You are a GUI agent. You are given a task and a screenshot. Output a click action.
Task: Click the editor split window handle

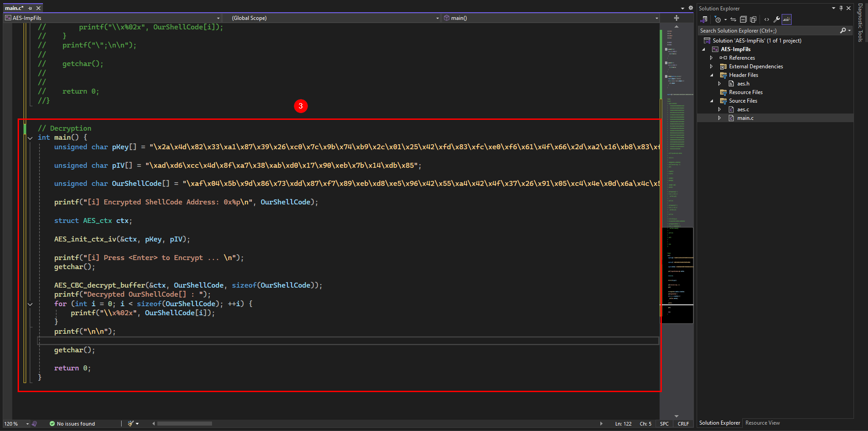(x=676, y=18)
